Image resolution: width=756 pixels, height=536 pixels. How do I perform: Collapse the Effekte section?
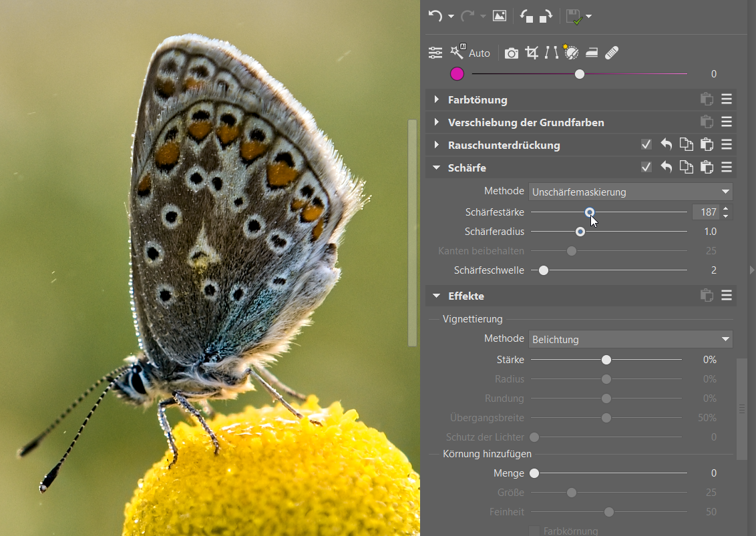tap(437, 296)
